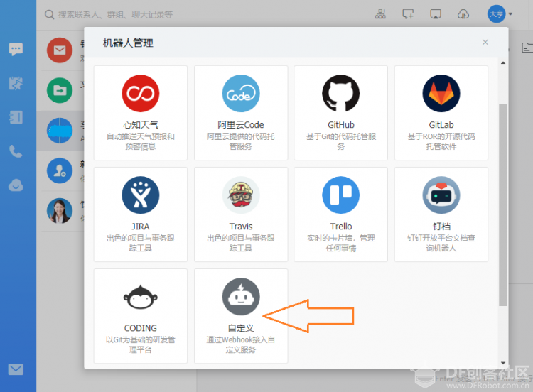The width and height of the screenshot is (533, 392).
Task: Click the 自动推送天气预报和预警信息 description
Action: pyautogui.click(x=141, y=141)
